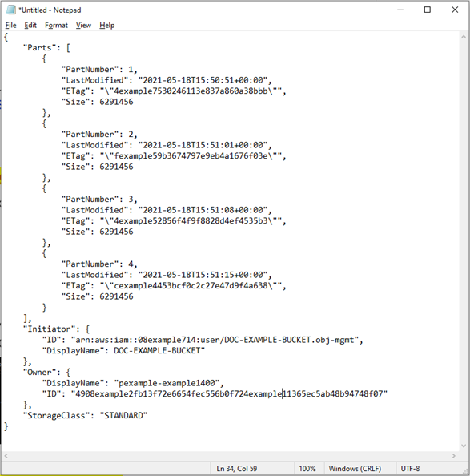Viewport: 470px width, 476px height.
Task: Click the "PartNumber": 2 line
Action: (x=99, y=134)
